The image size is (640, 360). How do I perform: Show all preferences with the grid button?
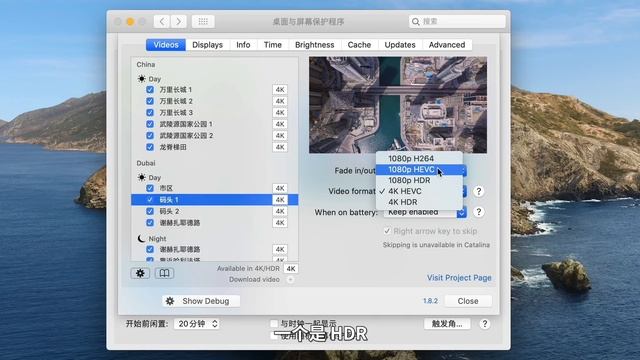click(x=203, y=22)
